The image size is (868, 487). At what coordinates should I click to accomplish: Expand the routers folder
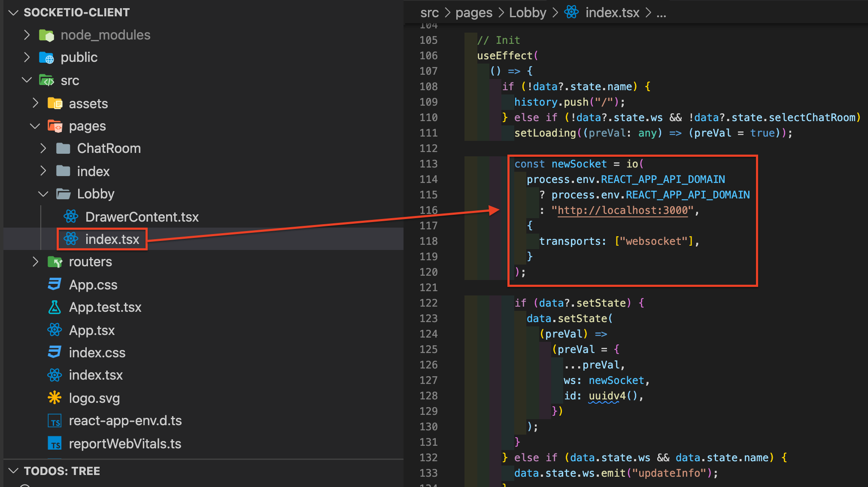coord(35,262)
